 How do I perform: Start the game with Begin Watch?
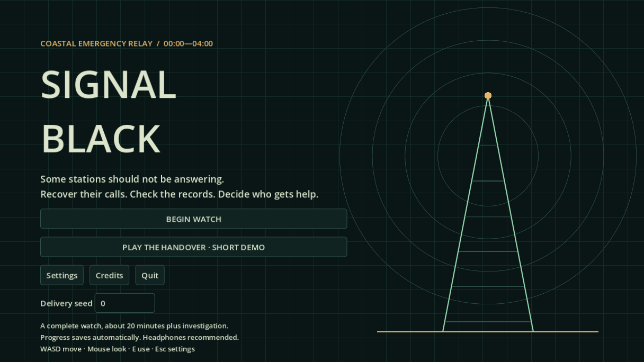pyautogui.click(x=193, y=219)
